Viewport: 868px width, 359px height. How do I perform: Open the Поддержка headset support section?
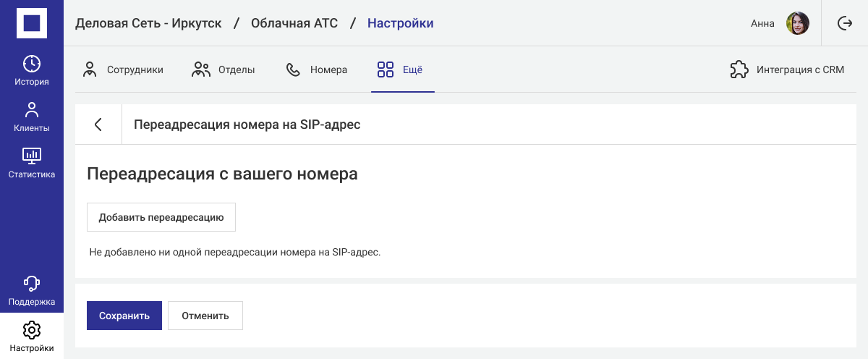pyautogui.click(x=32, y=290)
